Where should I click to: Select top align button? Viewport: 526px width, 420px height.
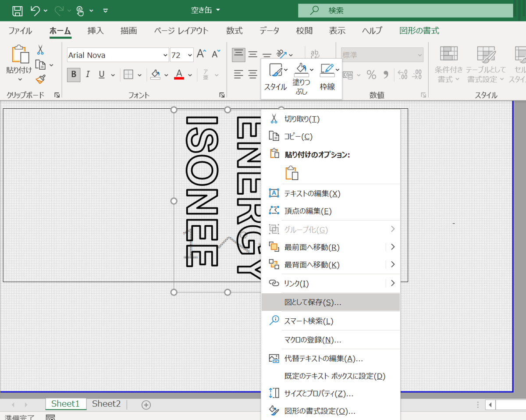[238, 54]
